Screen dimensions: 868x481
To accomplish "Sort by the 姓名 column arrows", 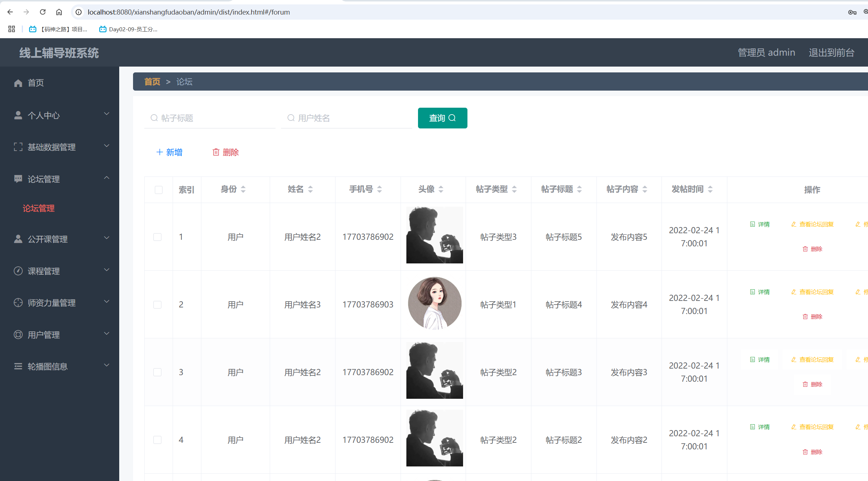I will coord(310,189).
